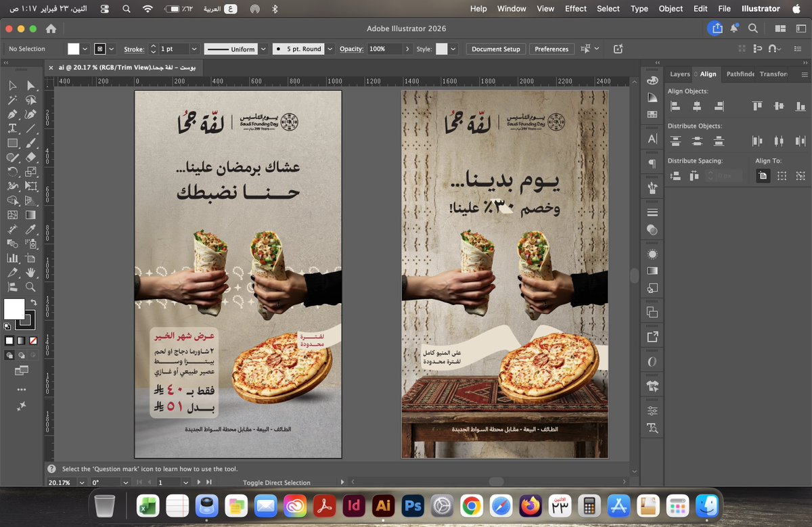
Task: Click Horizontal Distribute Left icon
Action: (757, 141)
